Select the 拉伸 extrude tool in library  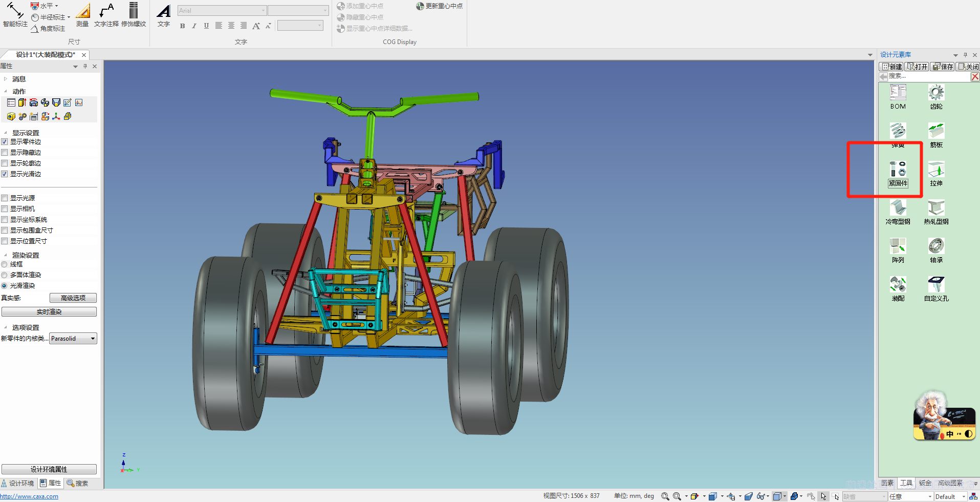937,174
